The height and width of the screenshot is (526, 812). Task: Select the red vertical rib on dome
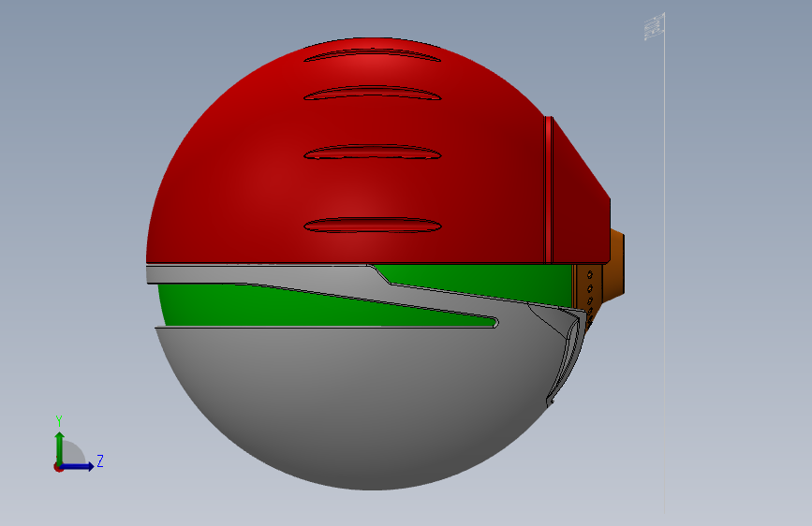click(x=549, y=189)
